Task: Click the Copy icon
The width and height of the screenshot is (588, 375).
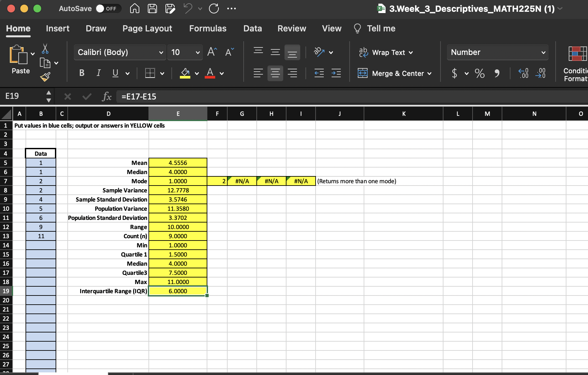Action: pos(45,62)
